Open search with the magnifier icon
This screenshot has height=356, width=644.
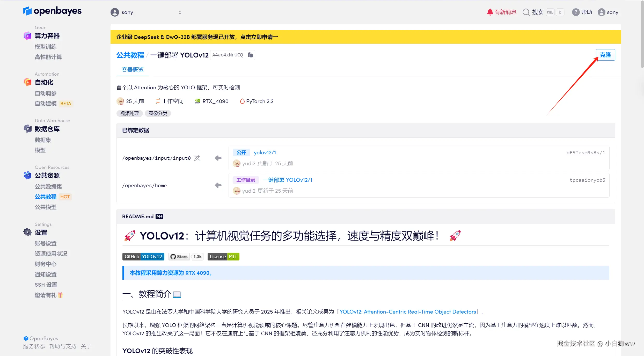[x=526, y=12]
